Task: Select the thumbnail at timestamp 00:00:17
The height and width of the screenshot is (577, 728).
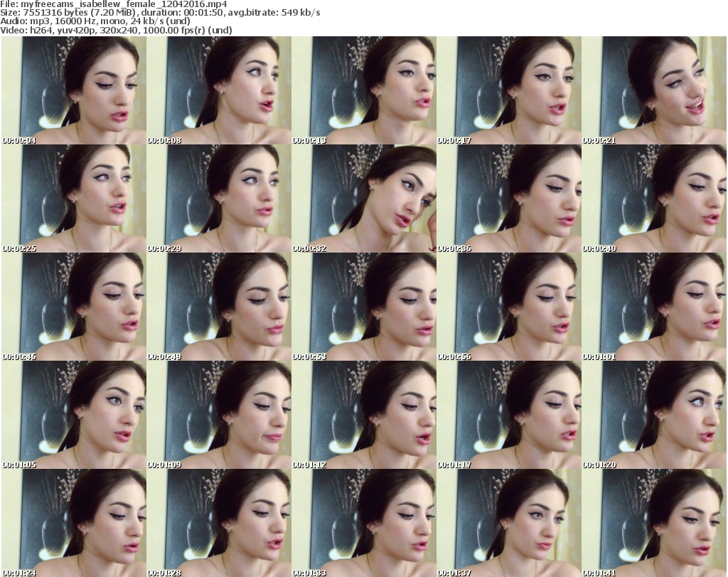Action: pos(509,90)
